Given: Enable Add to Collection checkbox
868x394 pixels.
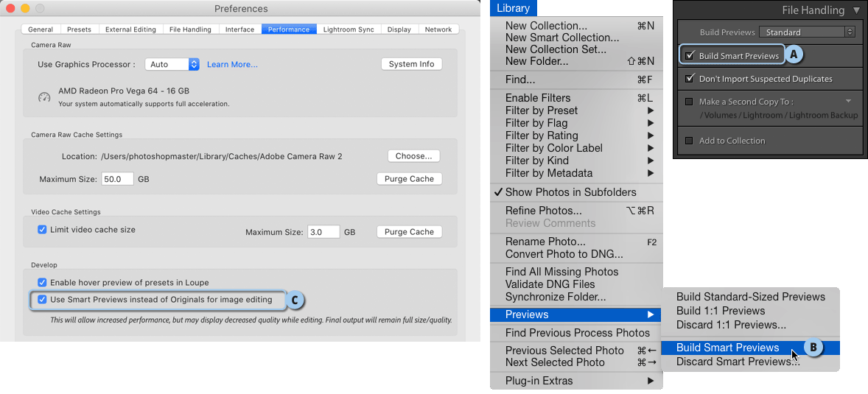Looking at the screenshot, I should pos(689,141).
